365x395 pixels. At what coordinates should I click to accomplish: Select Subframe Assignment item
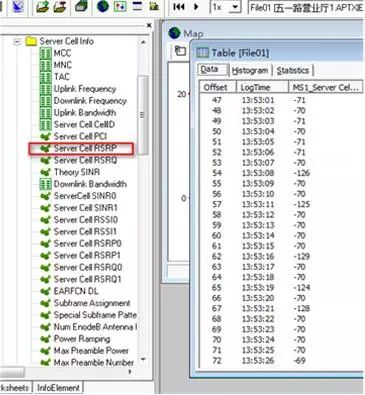pyautogui.click(x=92, y=303)
